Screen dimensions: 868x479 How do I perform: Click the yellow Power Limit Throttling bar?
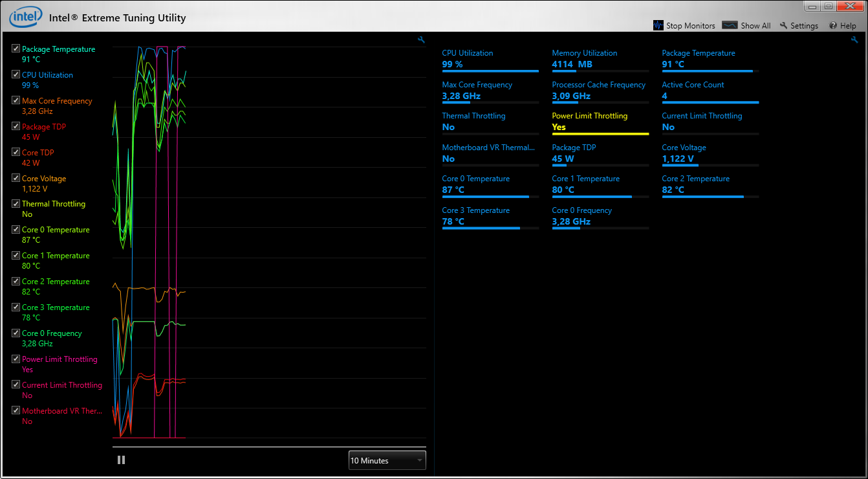coord(600,134)
